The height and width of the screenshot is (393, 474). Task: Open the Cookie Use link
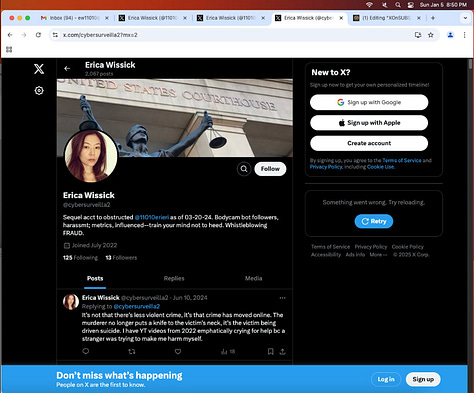pyautogui.click(x=380, y=167)
